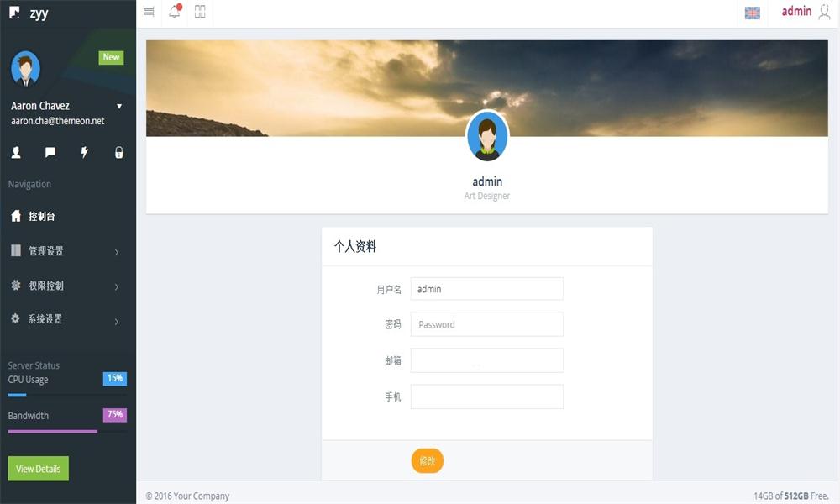The width and height of the screenshot is (840, 504).
Task: Click the green New badge
Action: coord(111,57)
